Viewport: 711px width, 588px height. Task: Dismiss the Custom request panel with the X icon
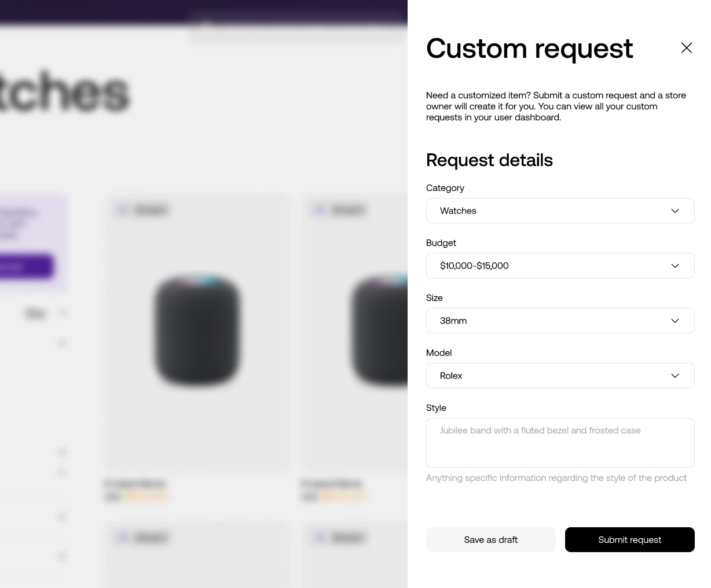click(687, 47)
